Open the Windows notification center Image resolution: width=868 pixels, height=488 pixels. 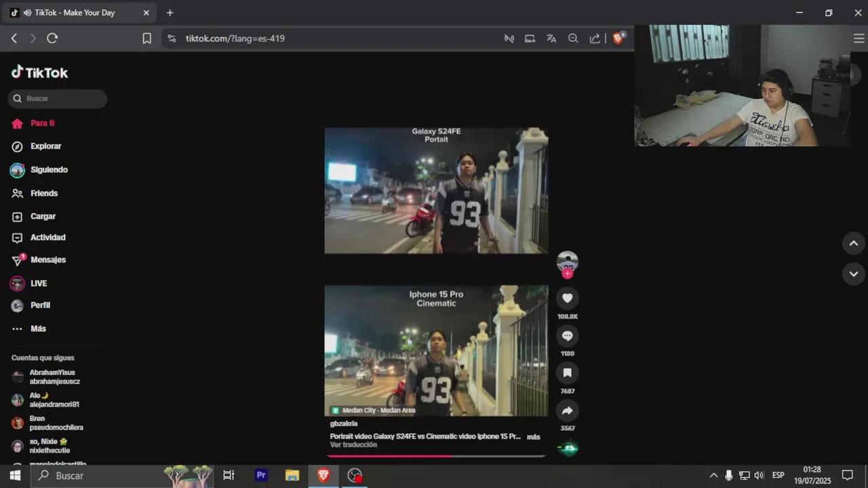click(x=847, y=476)
